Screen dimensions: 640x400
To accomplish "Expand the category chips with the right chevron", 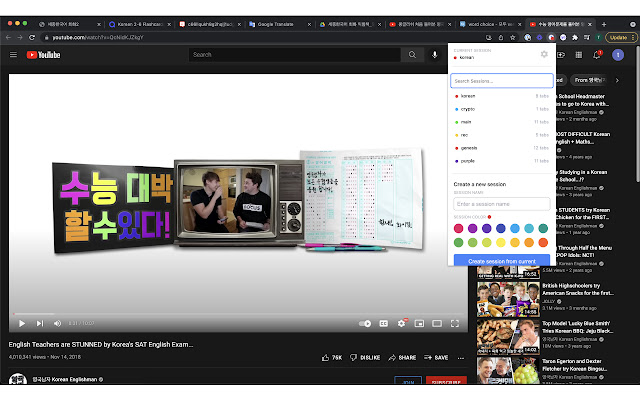I will point(617,80).
